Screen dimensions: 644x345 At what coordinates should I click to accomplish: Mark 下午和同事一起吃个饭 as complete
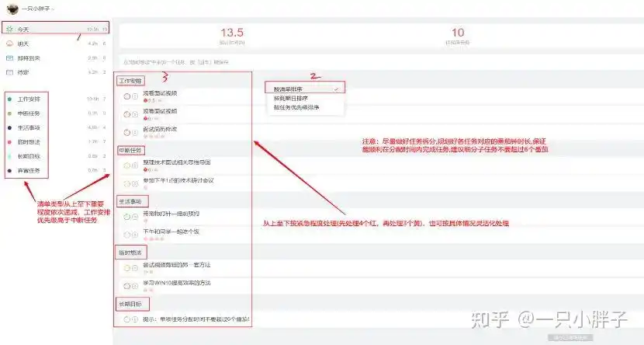point(127,235)
